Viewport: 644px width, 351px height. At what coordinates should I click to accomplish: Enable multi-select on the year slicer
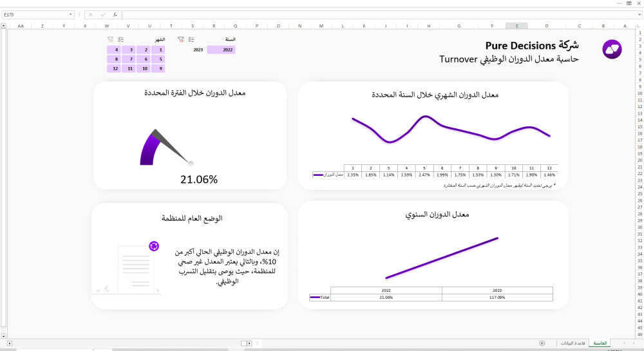tap(191, 39)
